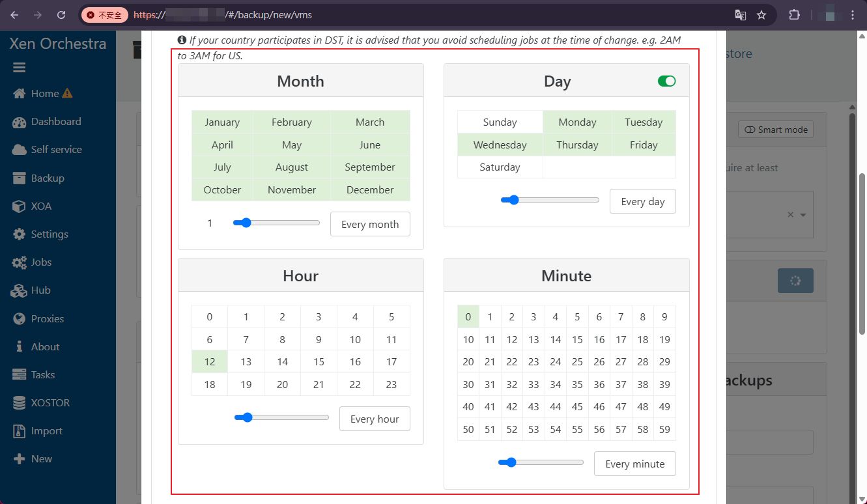Click the insecure connection warning badge

click(104, 14)
